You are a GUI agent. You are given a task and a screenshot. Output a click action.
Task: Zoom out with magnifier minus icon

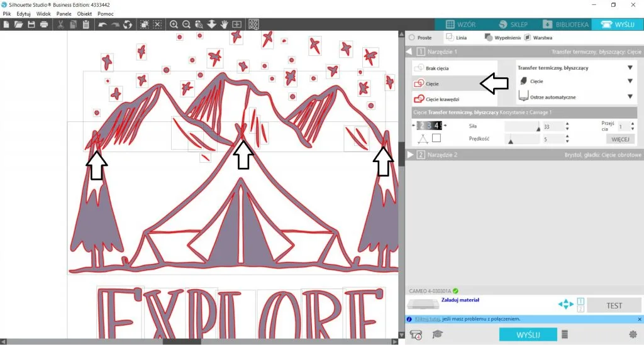(x=186, y=25)
